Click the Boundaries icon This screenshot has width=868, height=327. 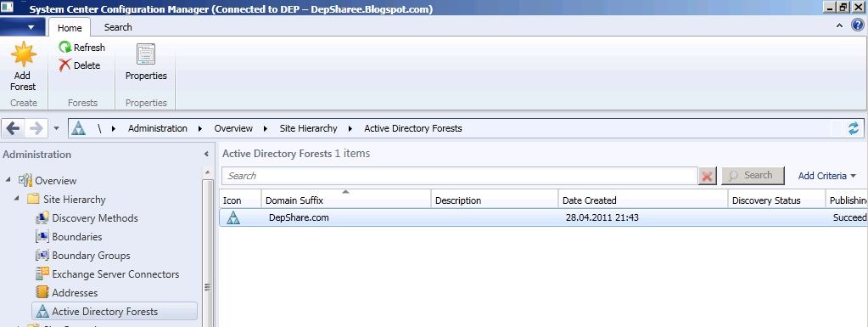click(x=42, y=237)
